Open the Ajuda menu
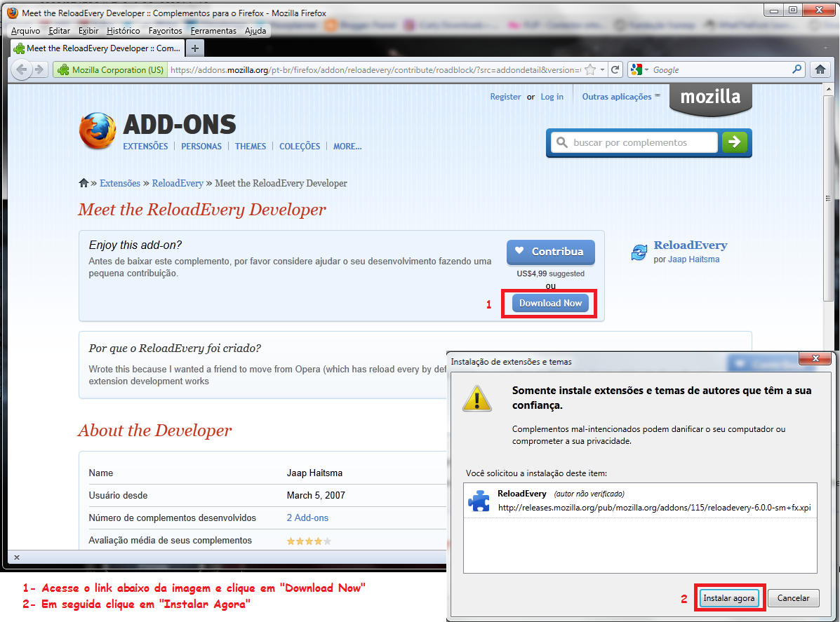This screenshot has width=840, height=622. (x=255, y=31)
